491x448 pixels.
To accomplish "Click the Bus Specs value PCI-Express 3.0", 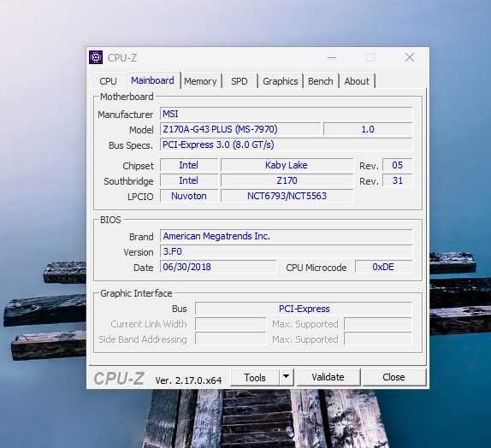I will pos(286,144).
